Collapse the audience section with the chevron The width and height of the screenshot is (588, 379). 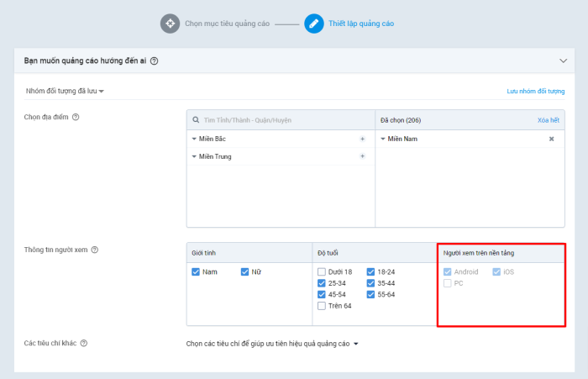click(564, 61)
